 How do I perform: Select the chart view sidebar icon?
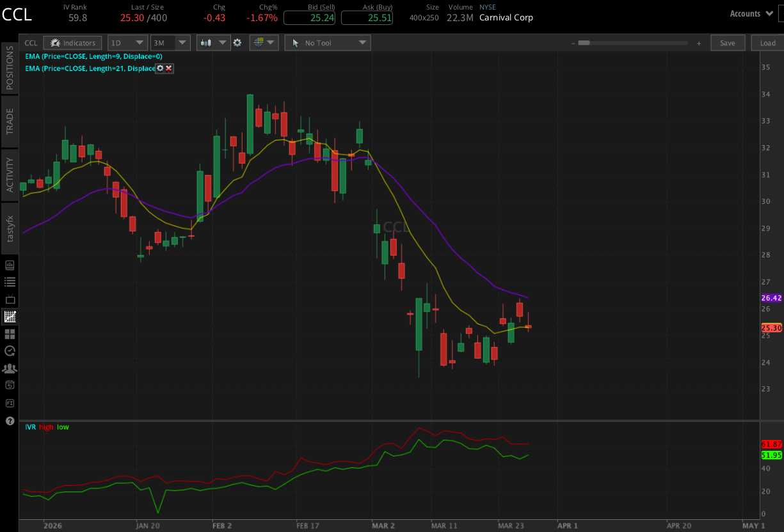pyautogui.click(x=10, y=316)
